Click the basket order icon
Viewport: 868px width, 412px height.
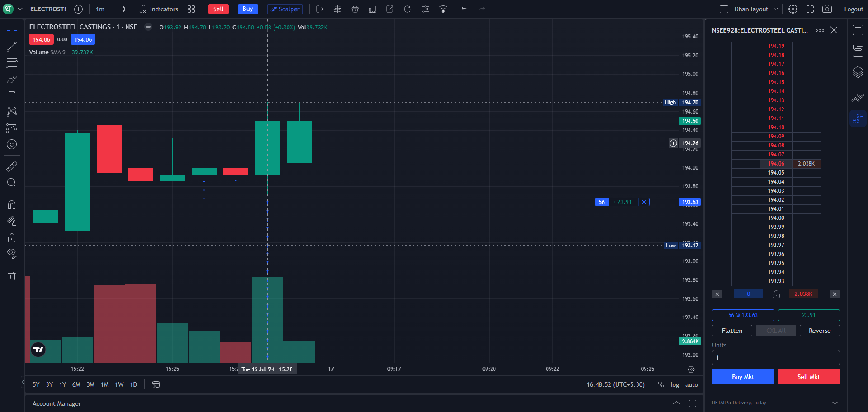(355, 9)
